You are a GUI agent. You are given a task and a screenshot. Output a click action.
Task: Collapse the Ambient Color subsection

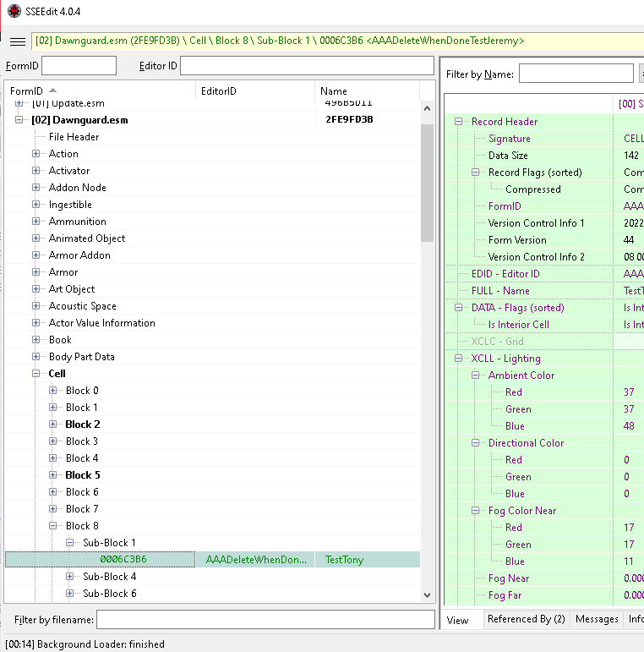476,375
